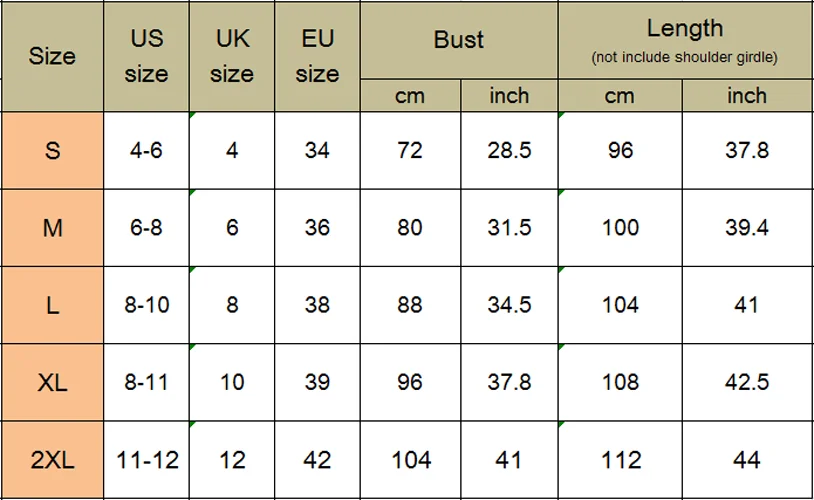Click the S size row label
The height and width of the screenshot is (500, 814).
coord(52,151)
